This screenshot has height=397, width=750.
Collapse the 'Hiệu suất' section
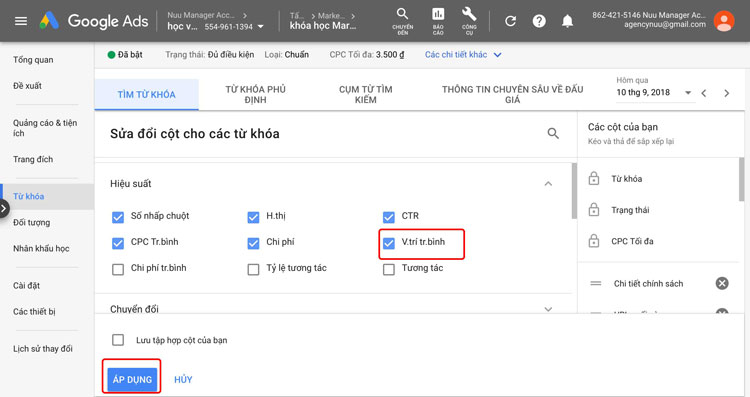pyautogui.click(x=548, y=184)
